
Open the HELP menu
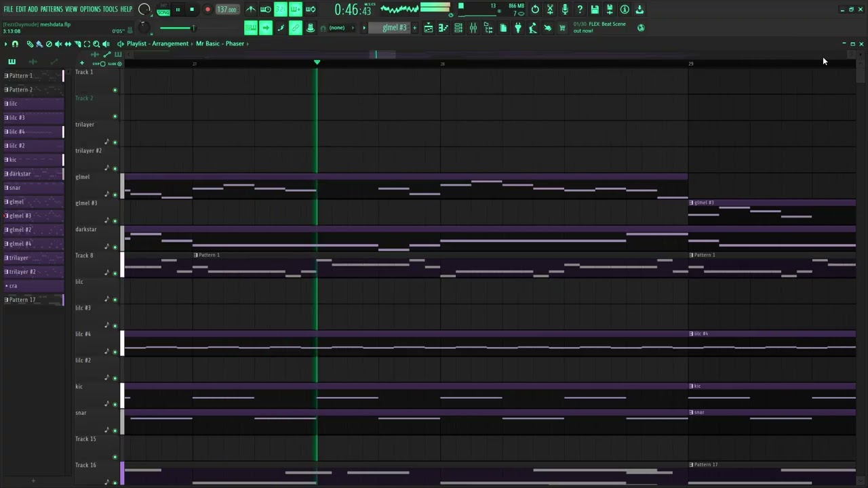point(126,9)
